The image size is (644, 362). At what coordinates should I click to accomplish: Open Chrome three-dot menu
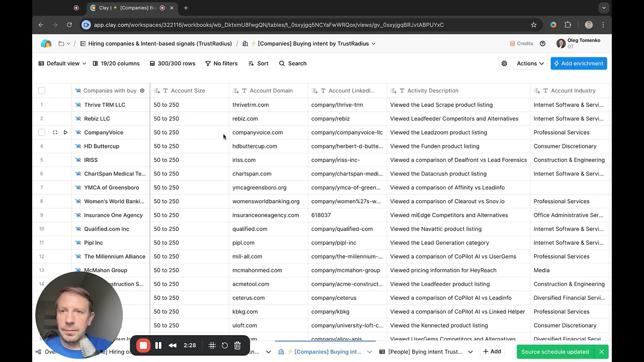click(603, 25)
